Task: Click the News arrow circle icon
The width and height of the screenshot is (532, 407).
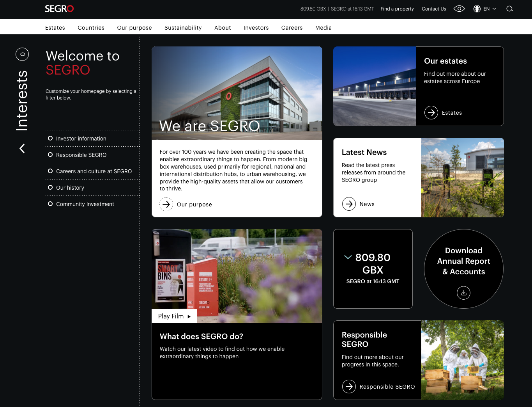Action: tap(349, 204)
